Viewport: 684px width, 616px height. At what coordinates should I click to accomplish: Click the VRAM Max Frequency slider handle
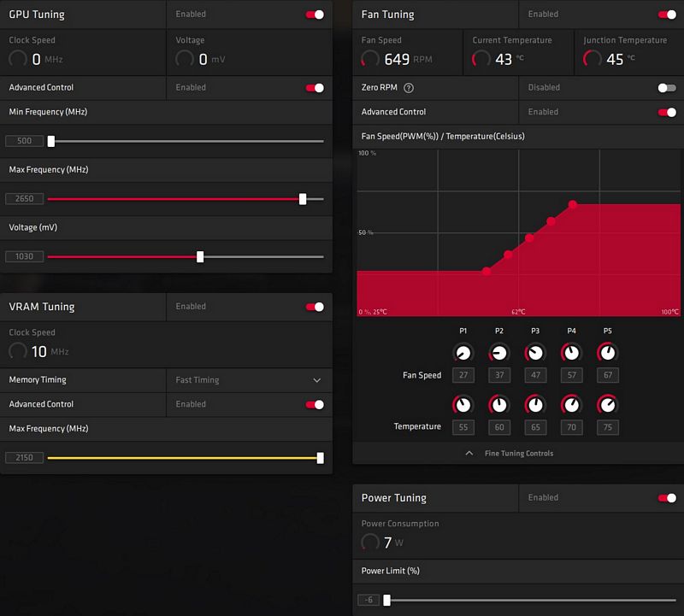tap(321, 458)
